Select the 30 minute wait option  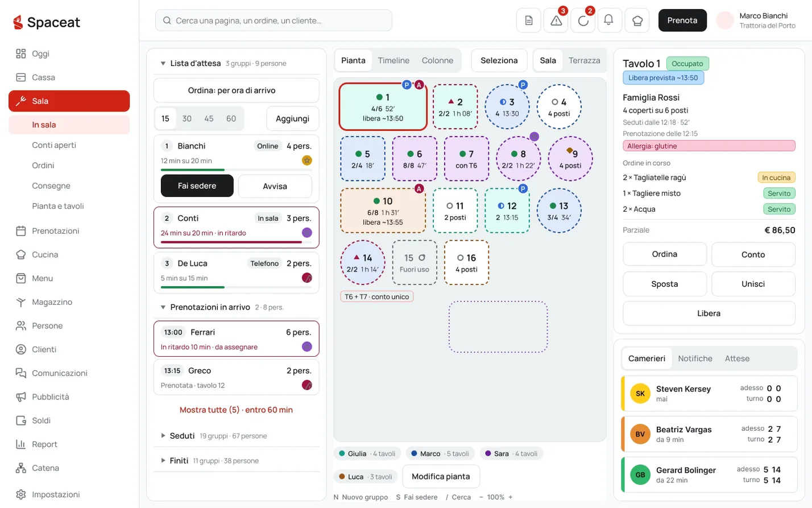[187, 118]
